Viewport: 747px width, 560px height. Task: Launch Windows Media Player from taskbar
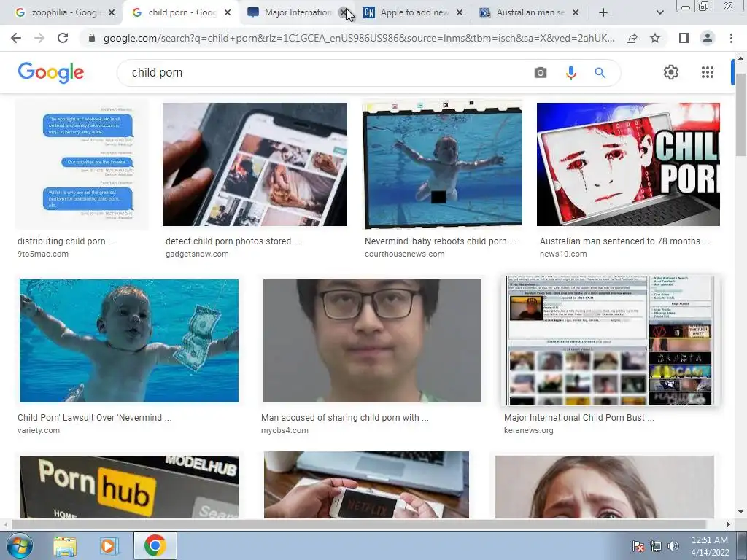(x=109, y=545)
